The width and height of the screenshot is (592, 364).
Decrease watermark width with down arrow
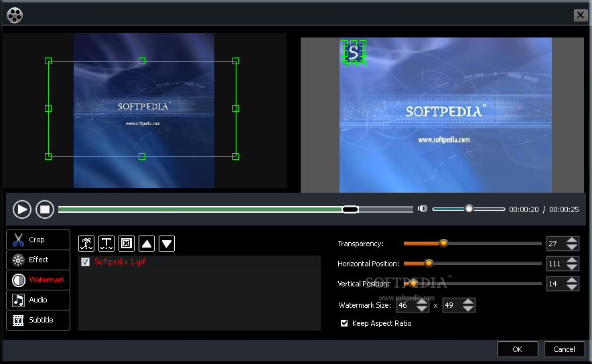coord(422,308)
